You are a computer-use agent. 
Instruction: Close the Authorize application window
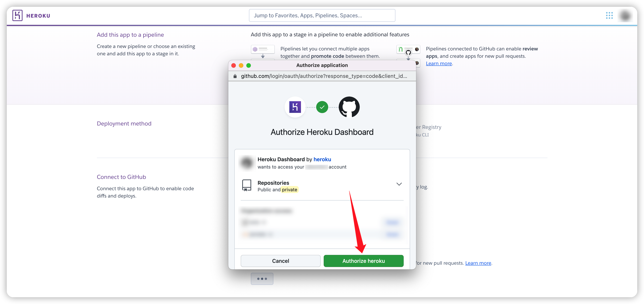point(234,65)
